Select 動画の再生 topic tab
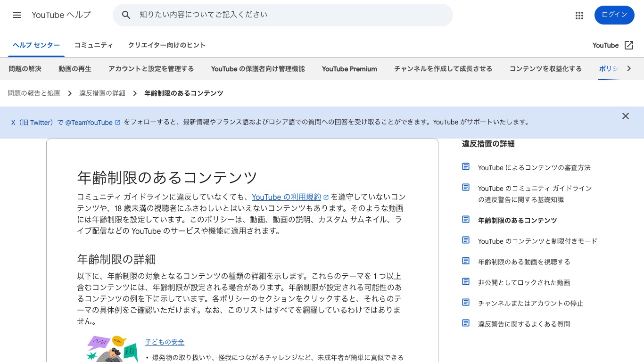 (75, 69)
